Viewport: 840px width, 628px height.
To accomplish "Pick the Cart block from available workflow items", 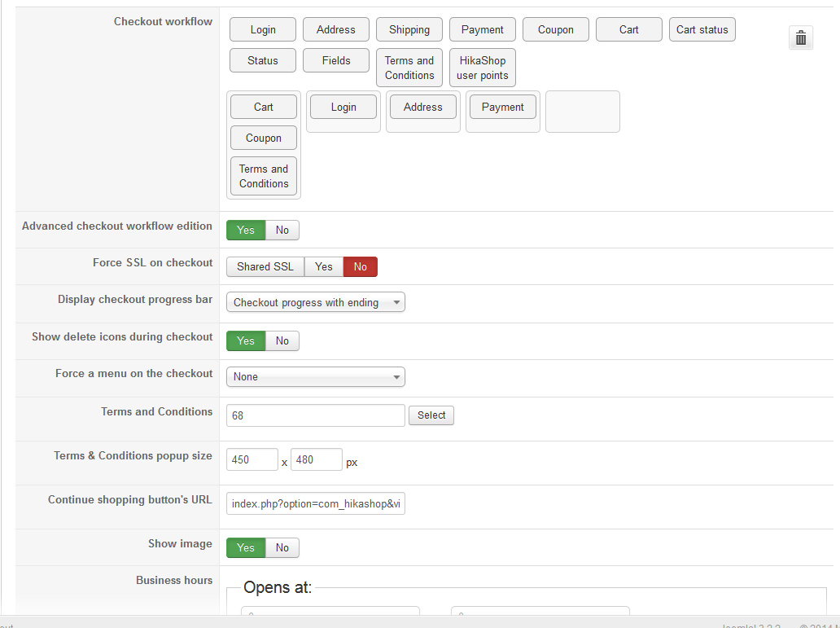I will (629, 29).
